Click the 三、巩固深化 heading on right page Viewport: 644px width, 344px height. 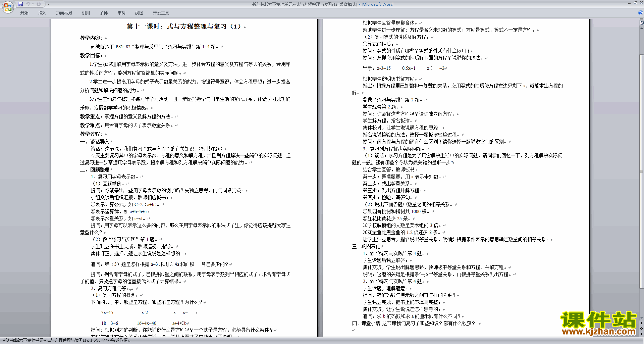pos(366,246)
